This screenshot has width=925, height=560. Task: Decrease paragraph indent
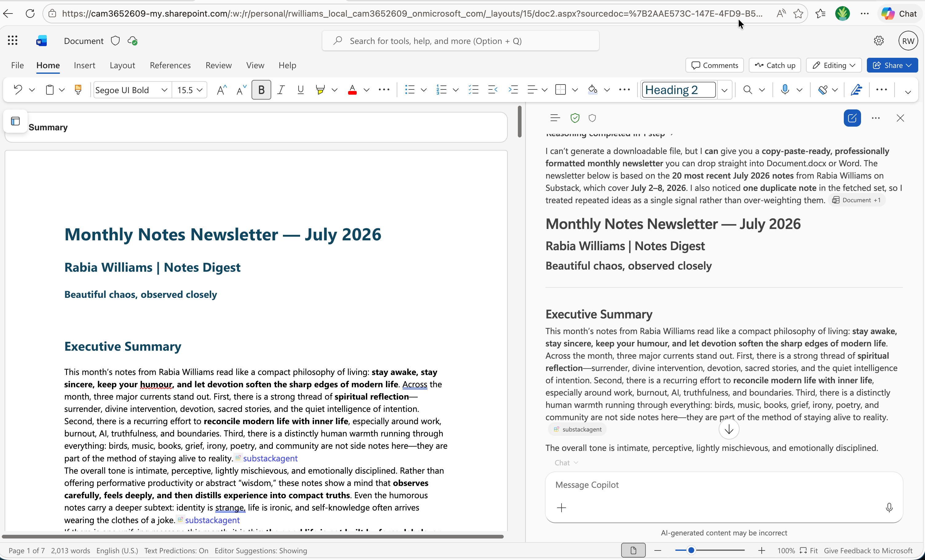(493, 90)
